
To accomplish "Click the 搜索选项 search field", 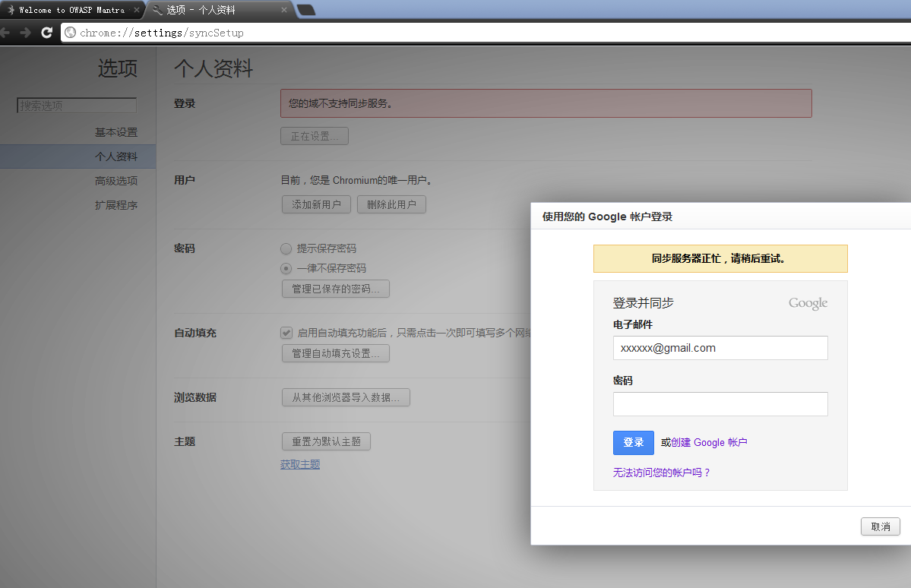I will tap(77, 105).
